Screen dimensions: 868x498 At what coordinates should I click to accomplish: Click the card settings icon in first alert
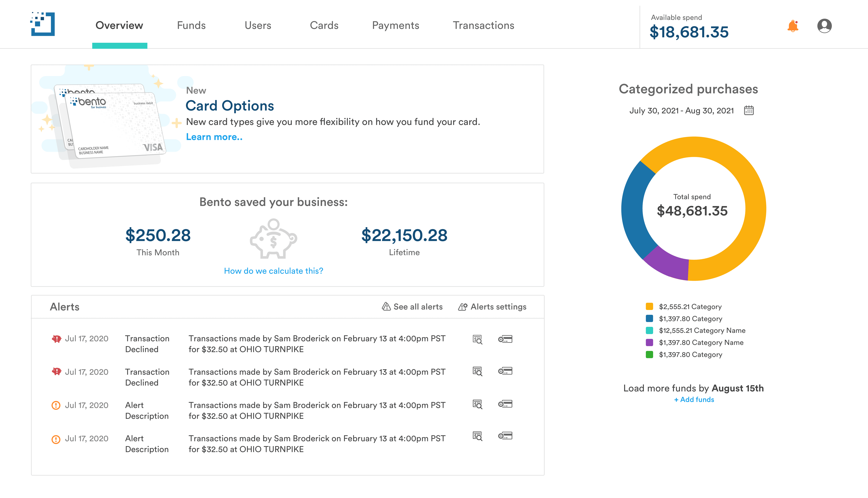(x=505, y=339)
